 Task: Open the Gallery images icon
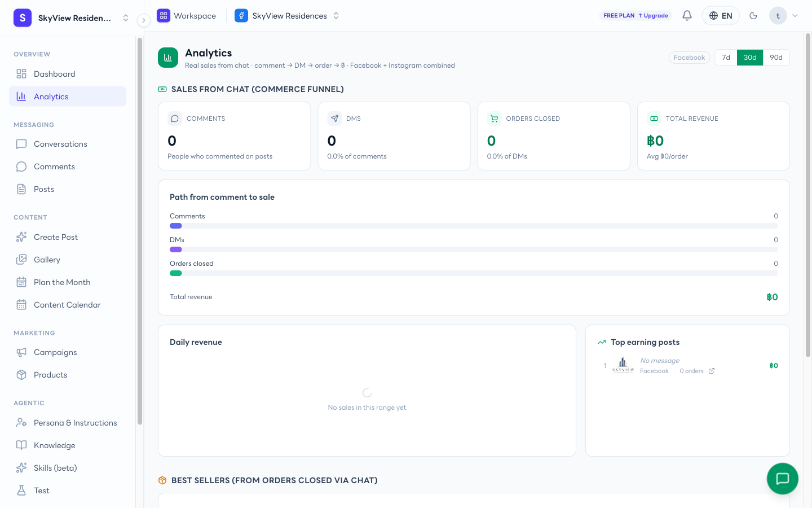pos(21,260)
